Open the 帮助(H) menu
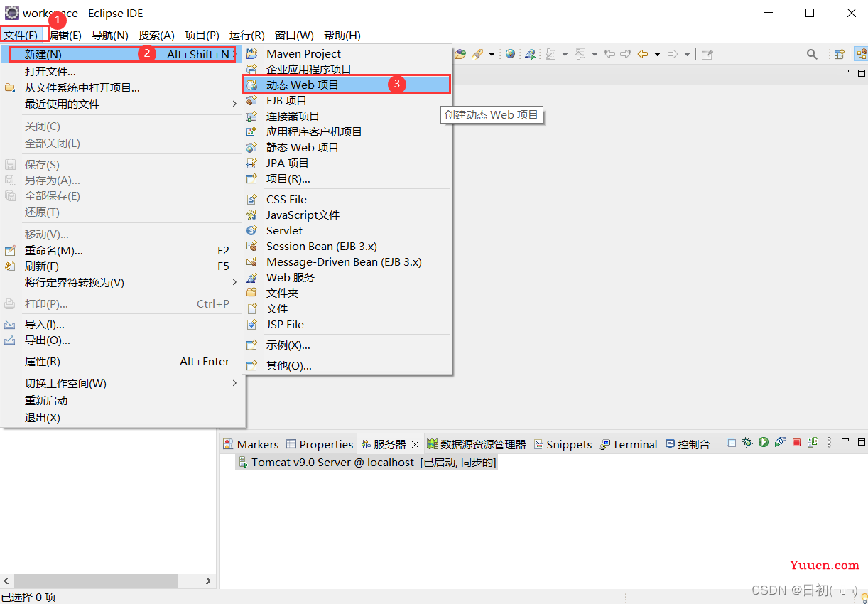Viewport: 868px width, 604px height. pos(342,35)
